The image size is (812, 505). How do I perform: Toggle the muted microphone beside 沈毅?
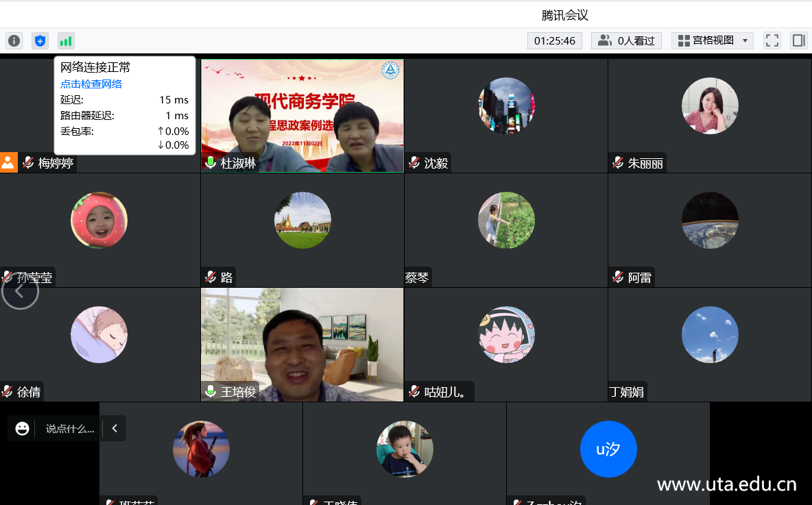pyautogui.click(x=414, y=163)
